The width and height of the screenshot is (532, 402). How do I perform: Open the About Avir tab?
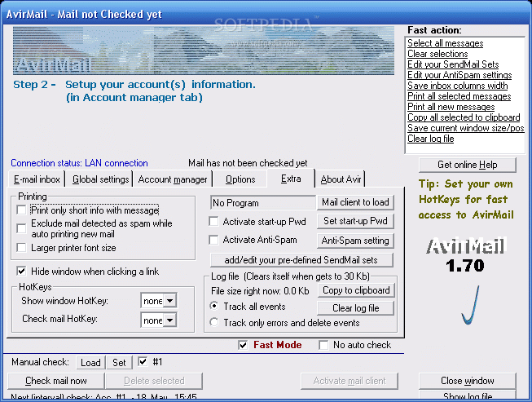(x=341, y=179)
